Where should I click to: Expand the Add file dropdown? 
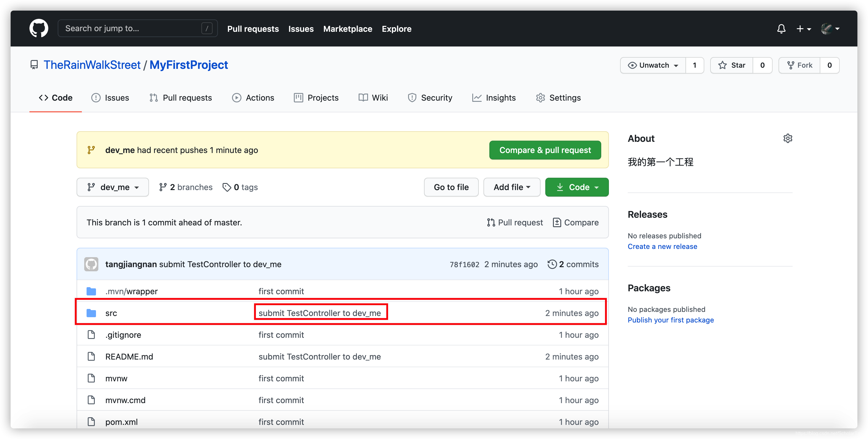pyautogui.click(x=512, y=187)
